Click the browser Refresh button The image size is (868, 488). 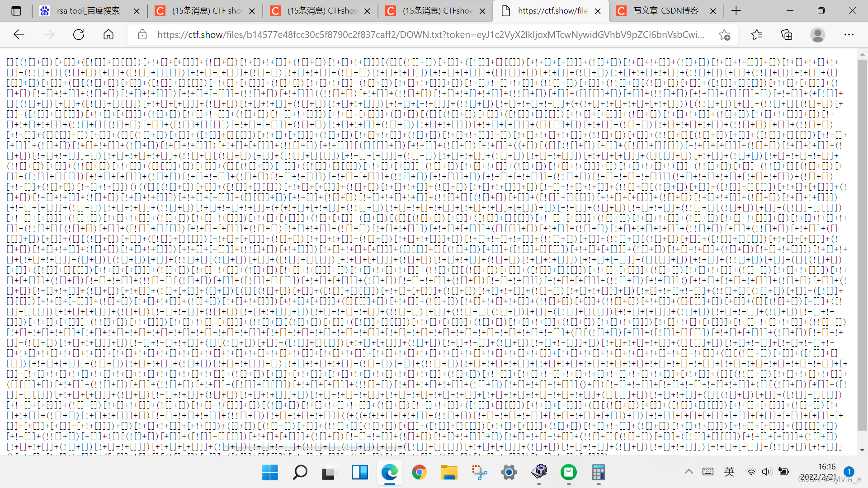(x=79, y=35)
